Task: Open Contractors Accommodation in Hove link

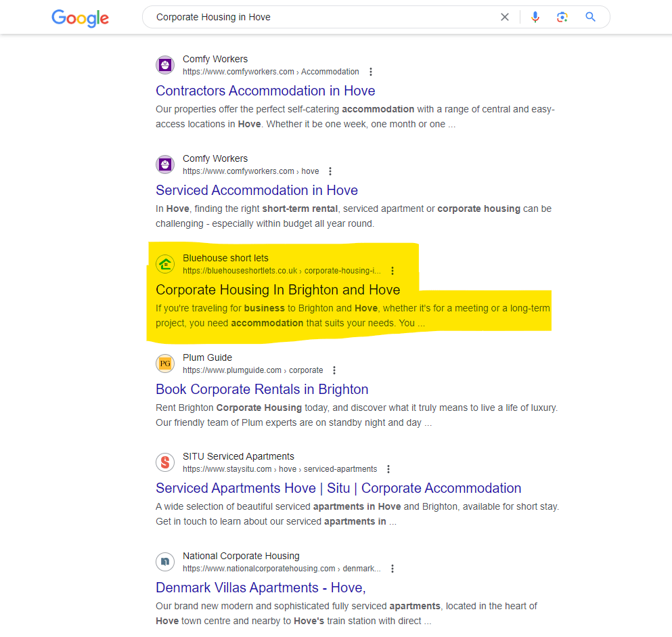Action: pyautogui.click(x=265, y=91)
